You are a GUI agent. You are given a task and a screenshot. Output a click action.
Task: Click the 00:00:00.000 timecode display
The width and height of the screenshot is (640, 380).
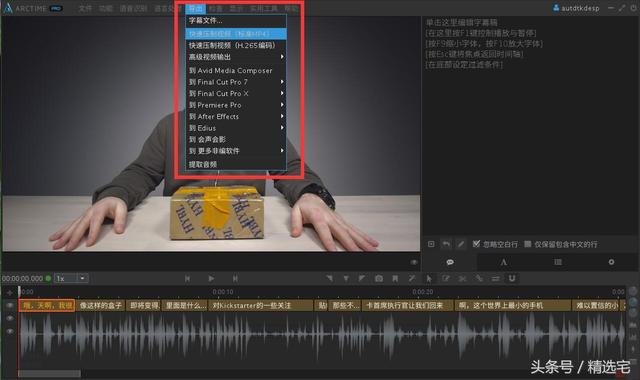coord(22,278)
